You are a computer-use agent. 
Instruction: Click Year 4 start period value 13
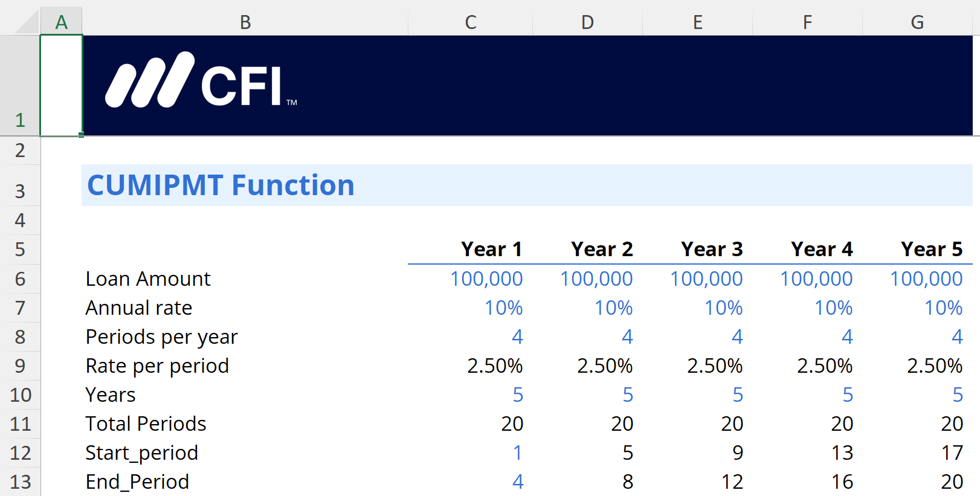(842, 453)
